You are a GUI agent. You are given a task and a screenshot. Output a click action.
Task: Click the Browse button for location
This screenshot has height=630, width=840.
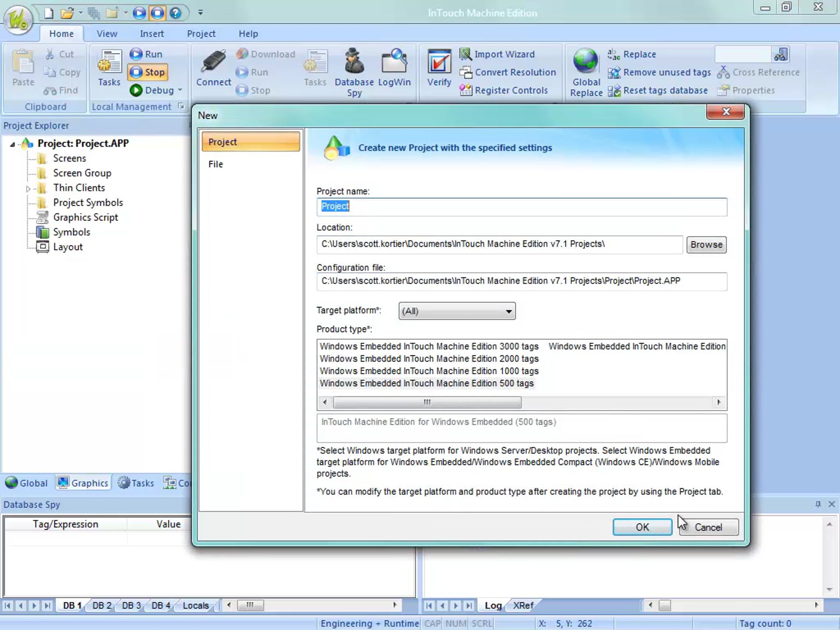coord(706,245)
